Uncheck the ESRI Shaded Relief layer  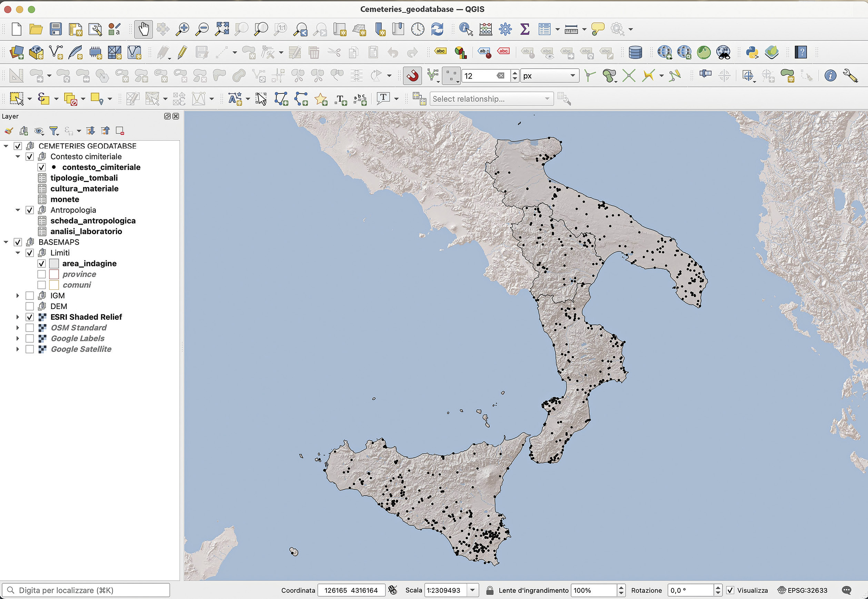(x=30, y=317)
